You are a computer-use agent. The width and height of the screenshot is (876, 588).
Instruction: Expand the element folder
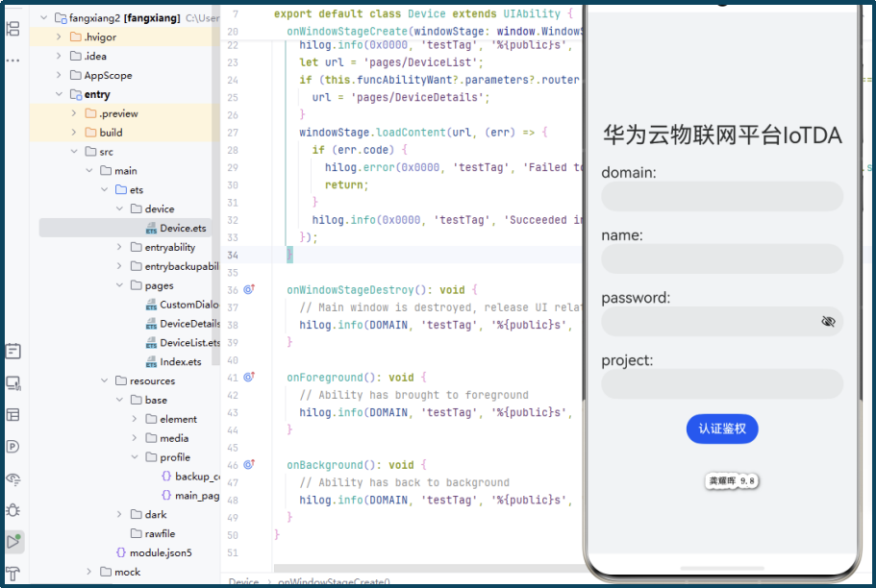point(134,419)
